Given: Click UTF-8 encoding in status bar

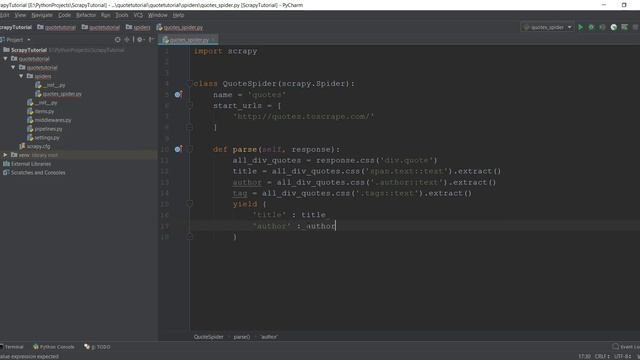Looking at the screenshot, I should pos(623,356).
